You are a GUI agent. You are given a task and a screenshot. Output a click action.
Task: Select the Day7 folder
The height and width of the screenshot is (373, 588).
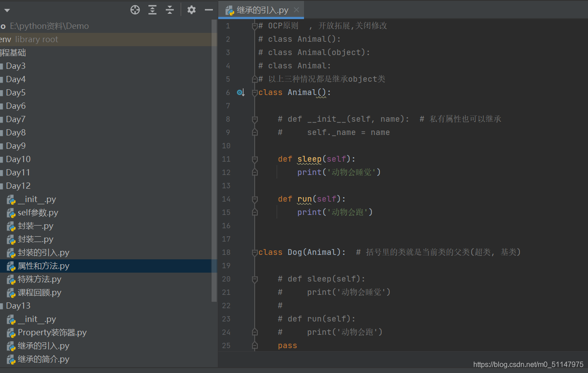[16, 119]
